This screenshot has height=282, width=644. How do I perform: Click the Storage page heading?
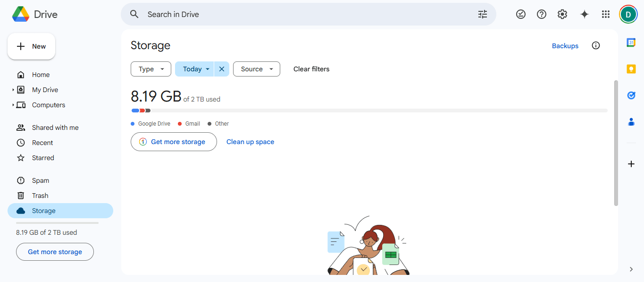coord(151,45)
